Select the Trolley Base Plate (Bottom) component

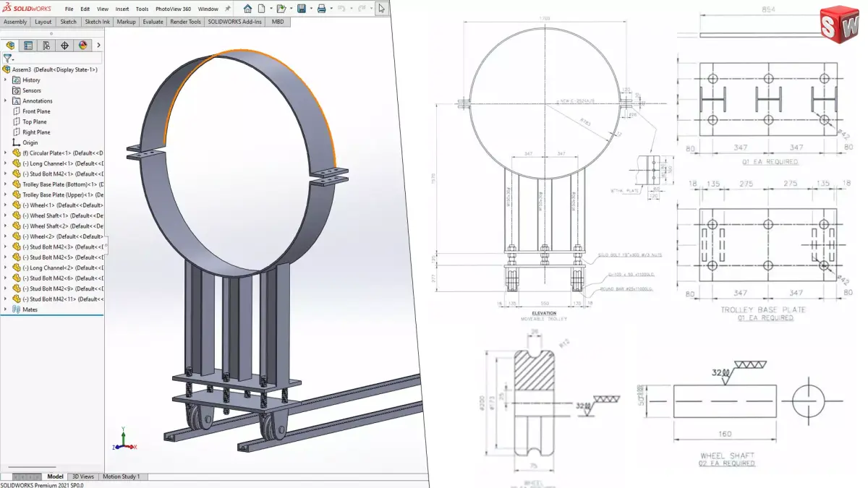coord(56,184)
